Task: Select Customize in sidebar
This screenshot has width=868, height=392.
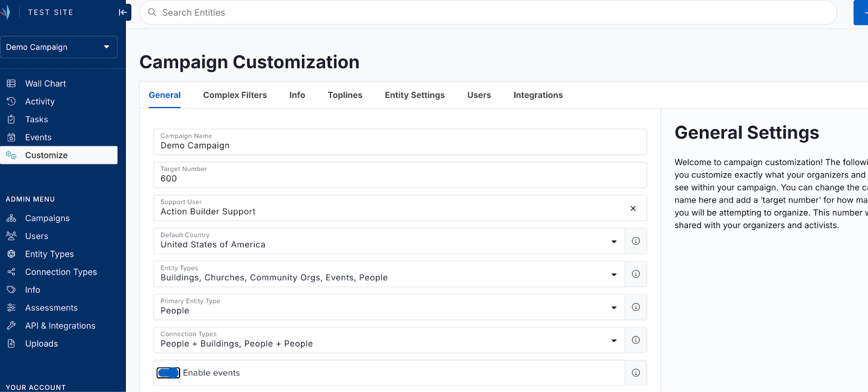Action: click(x=59, y=155)
